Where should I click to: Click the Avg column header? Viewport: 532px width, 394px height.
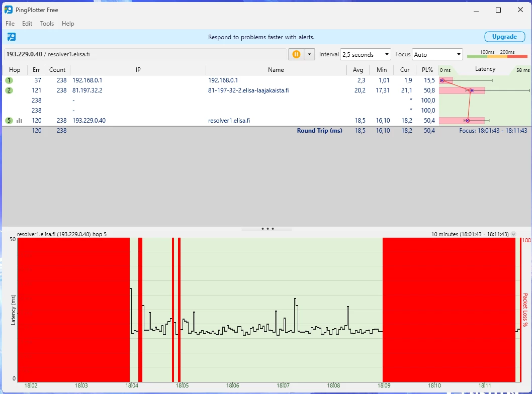pyautogui.click(x=358, y=70)
